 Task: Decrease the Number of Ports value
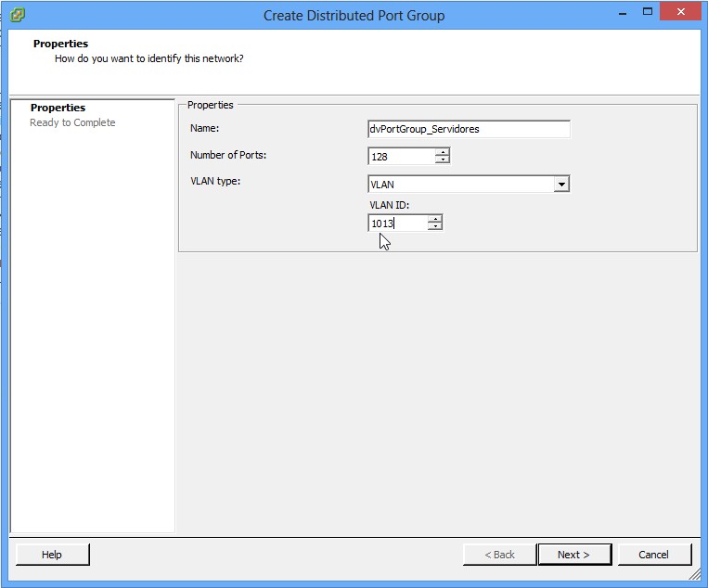click(443, 160)
